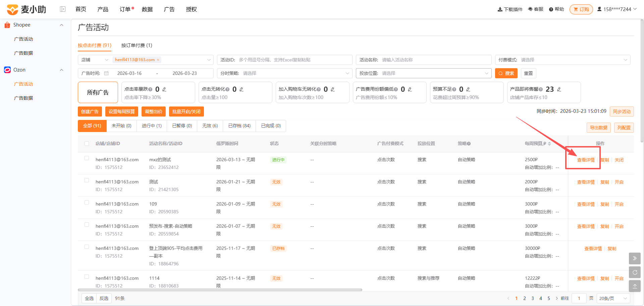This screenshot has height=306, width=644.
Task: Click 关闭 for mxz的测试 campaign
Action: (x=619, y=160)
